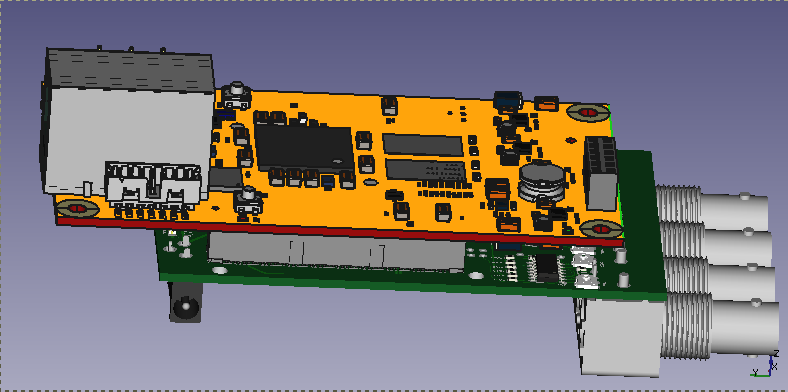Select the large black processor chip
The height and width of the screenshot is (392, 788).
304,147
